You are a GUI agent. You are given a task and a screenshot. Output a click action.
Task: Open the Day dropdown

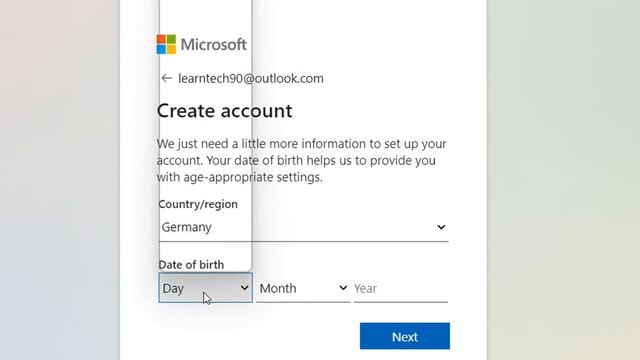(x=206, y=288)
